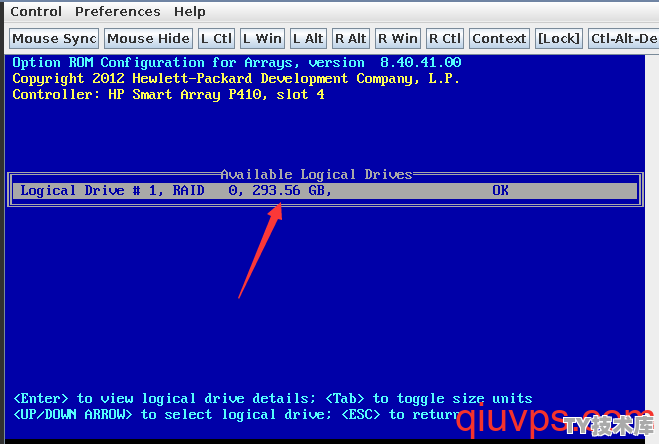
Task: Select Logical Drive # 1 RAID 0 row
Action: click(x=325, y=190)
